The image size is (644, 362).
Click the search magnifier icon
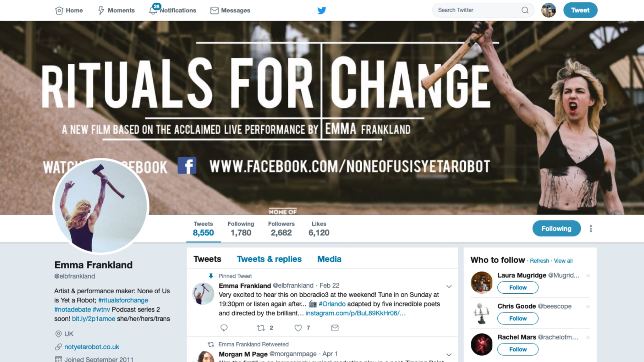click(x=525, y=10)
